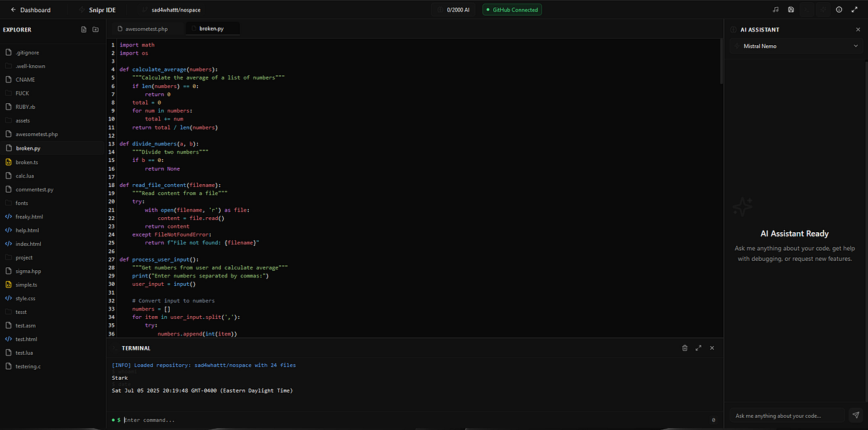
Task: Open the music note icon in header
Action: (776, 10)
